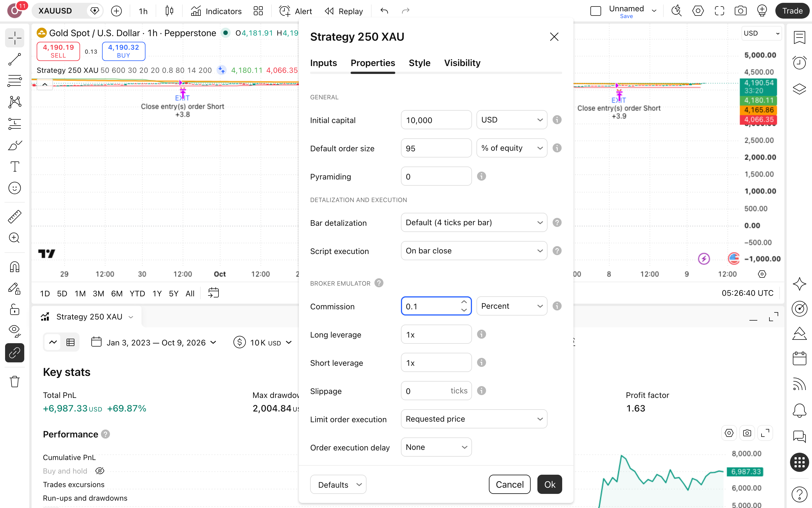Toggle hide all drawings eye icon

tap(14, 331)
